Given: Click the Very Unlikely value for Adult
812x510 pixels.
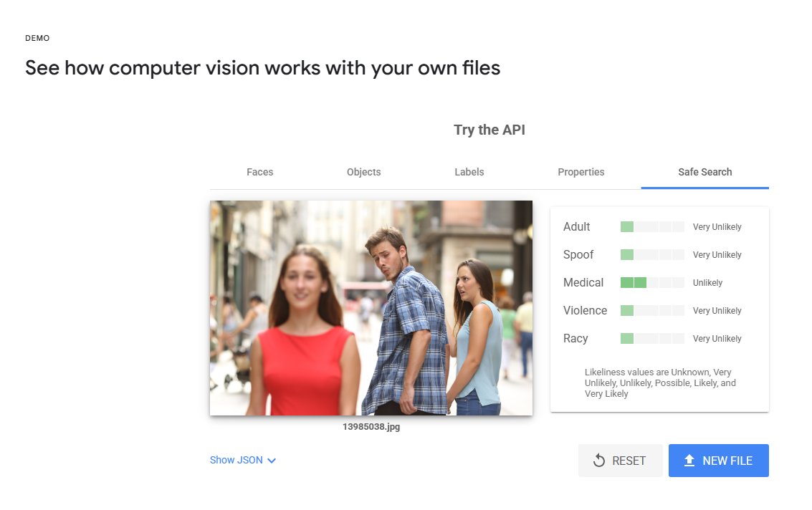Looking at the screenshot, I should [717, 227].
